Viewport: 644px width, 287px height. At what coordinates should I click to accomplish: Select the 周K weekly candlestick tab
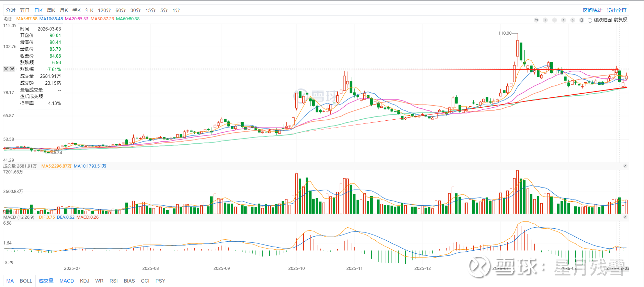[x=51, y=10]
